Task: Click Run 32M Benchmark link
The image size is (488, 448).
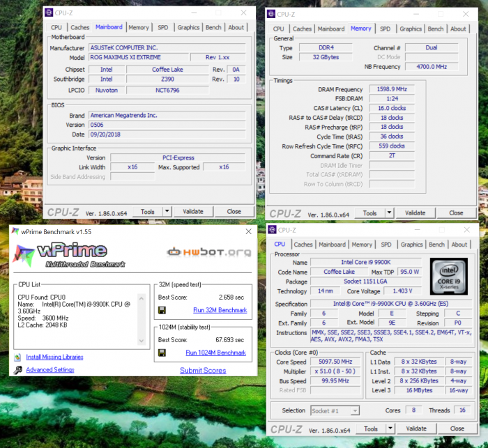Action: pos(220,310)
